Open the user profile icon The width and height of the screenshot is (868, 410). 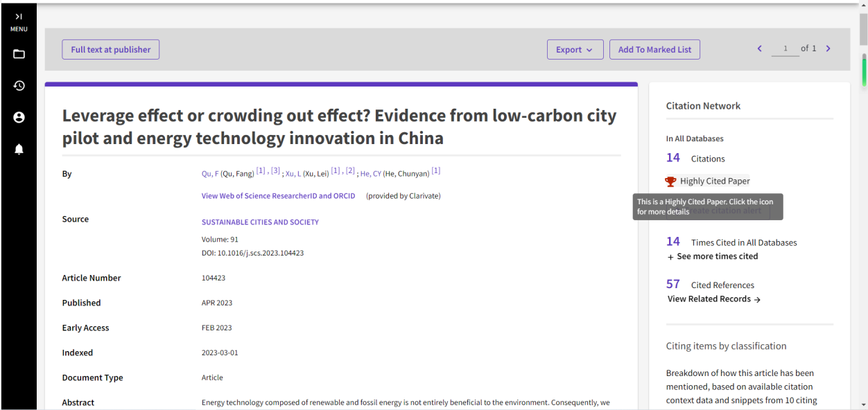pos(19,118)
